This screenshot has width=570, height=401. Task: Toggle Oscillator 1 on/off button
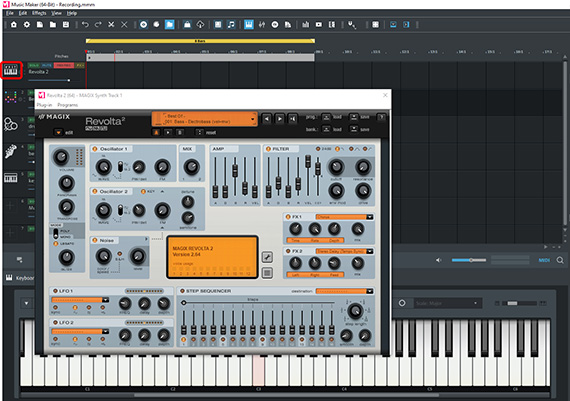[x=95, y=149]
